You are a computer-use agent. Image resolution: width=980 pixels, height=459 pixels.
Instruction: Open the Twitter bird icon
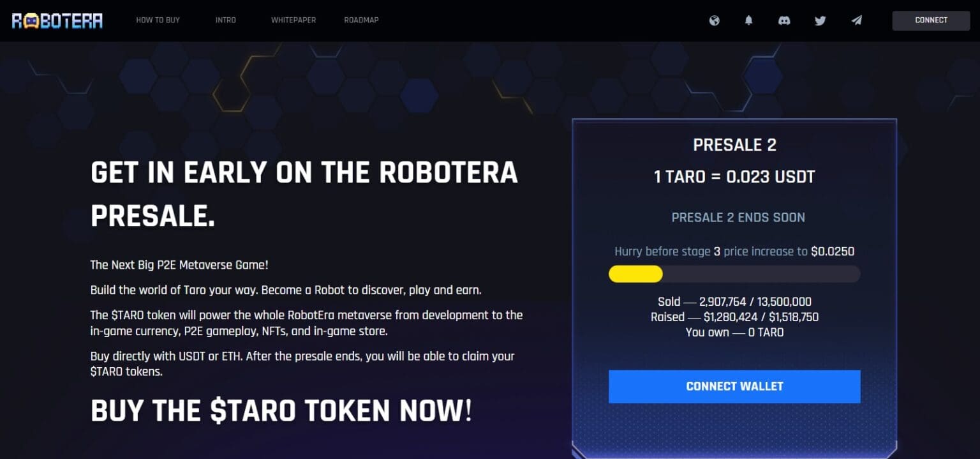click(820, 20)
